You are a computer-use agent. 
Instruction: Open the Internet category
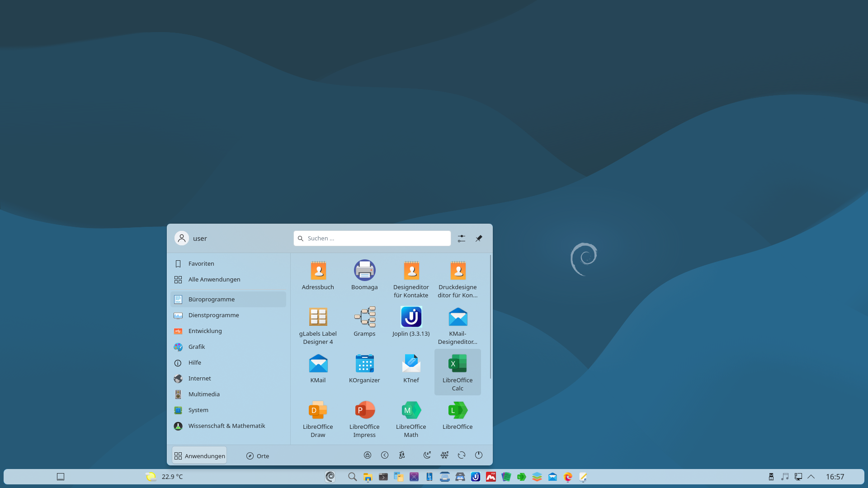tap(228, 378)
